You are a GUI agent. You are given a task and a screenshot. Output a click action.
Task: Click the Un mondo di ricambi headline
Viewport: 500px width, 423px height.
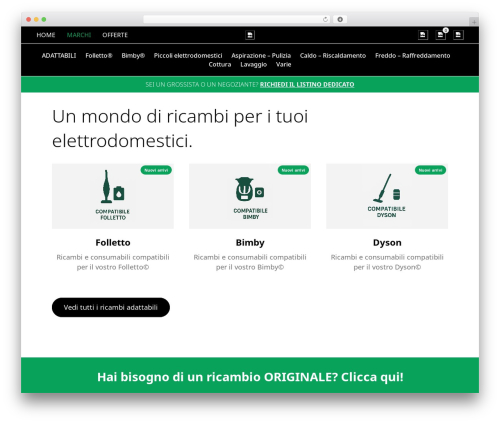pos(180,129)
